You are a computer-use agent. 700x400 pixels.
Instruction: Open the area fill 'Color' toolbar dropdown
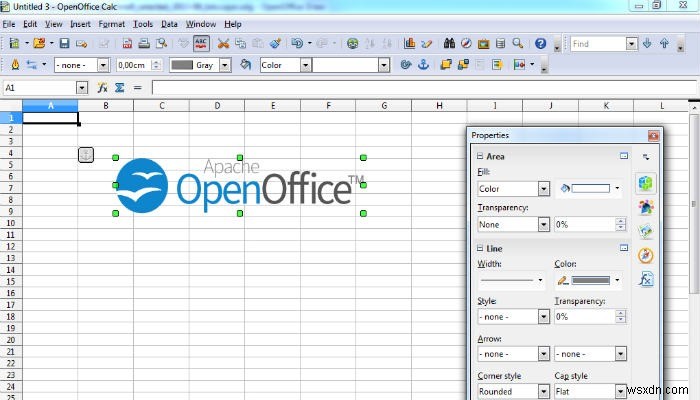tap(305, 65)
